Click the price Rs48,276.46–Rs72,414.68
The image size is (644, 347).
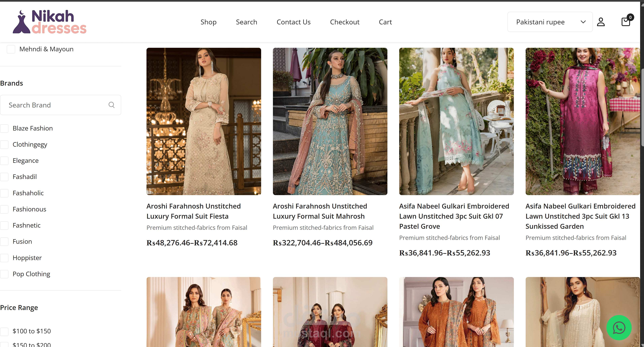click(192, 243)
